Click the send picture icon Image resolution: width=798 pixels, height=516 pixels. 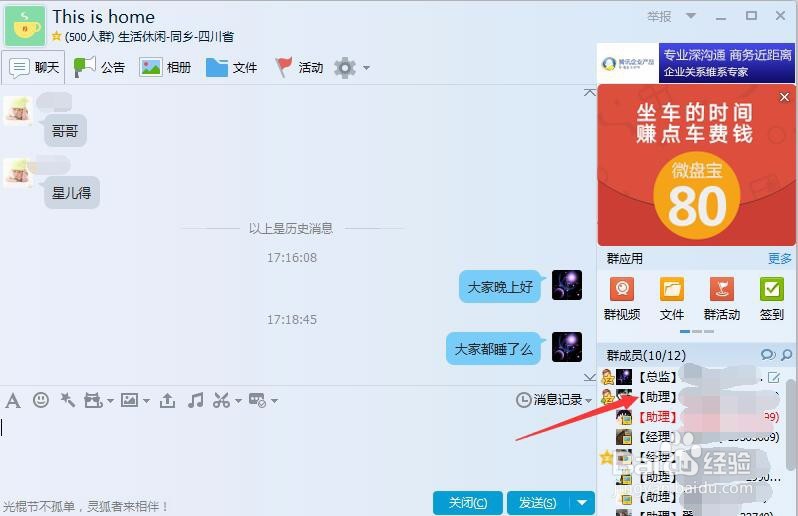click(129, 400)
